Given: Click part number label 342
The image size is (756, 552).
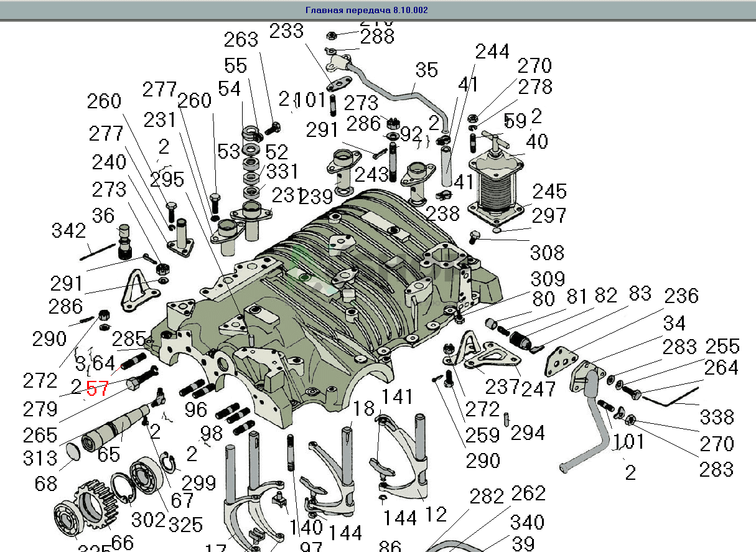Looking at the screenshot, I should pos(68,231).
